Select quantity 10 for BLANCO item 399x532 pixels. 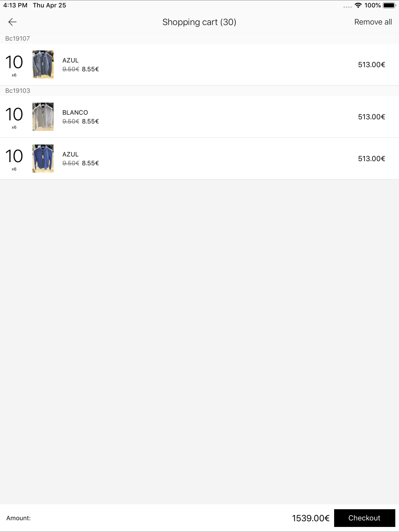point(14,114)
